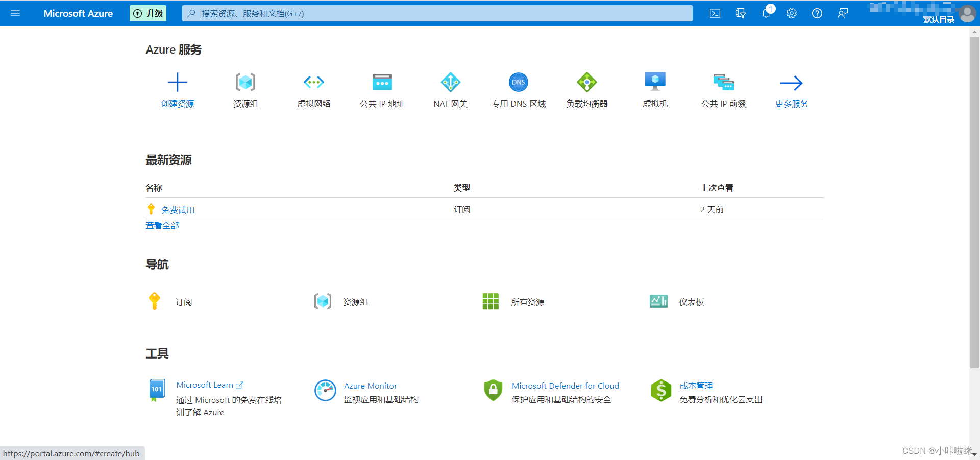The image size is (980, 460).
Task: Click the 默认目录 directory label
Action: point(939,20)
